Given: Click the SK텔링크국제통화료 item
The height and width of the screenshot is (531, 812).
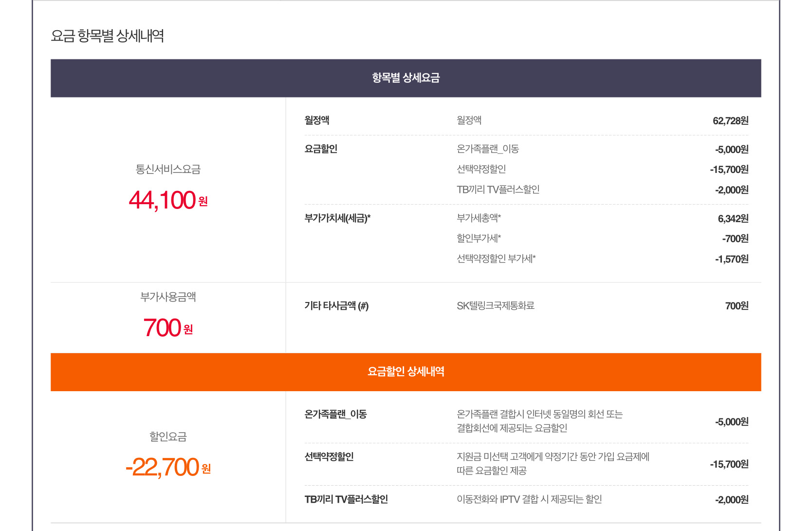Looking at the screenshot, I should point(496,306).
